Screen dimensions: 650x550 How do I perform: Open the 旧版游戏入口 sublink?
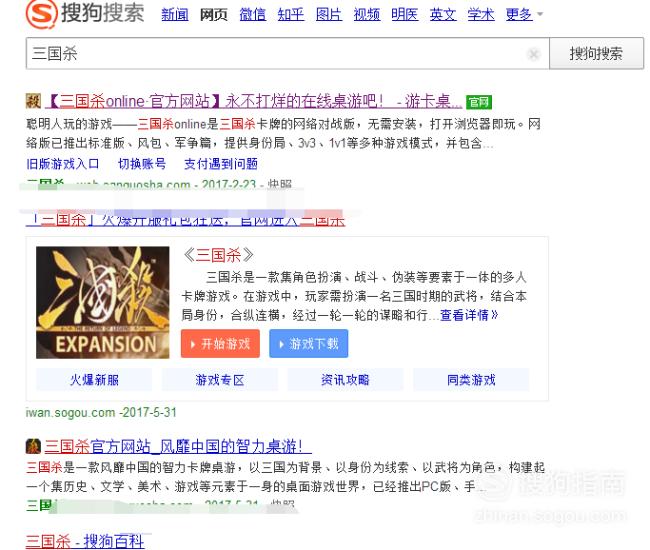(x=63, y=164)
